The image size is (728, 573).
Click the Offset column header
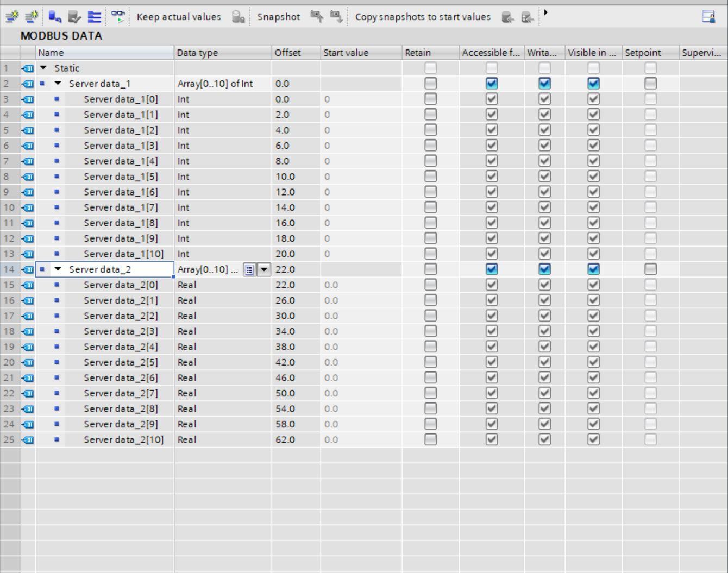(x=296, y=53)
